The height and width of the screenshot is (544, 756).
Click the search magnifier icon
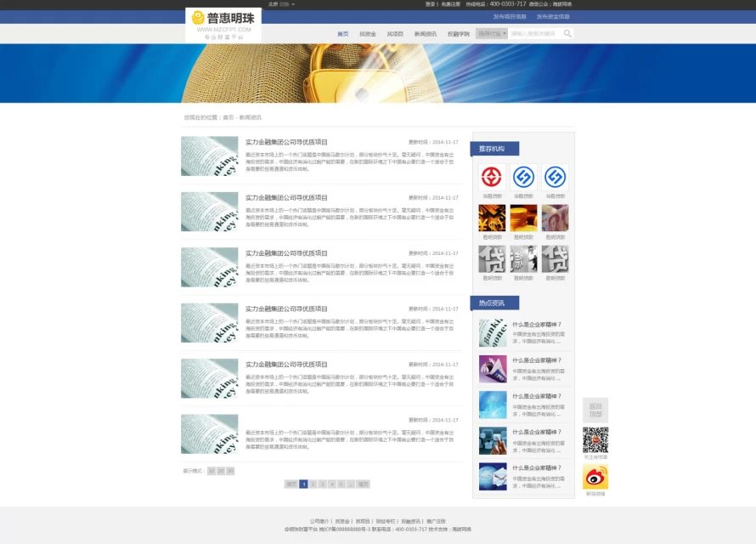(567, 34)
